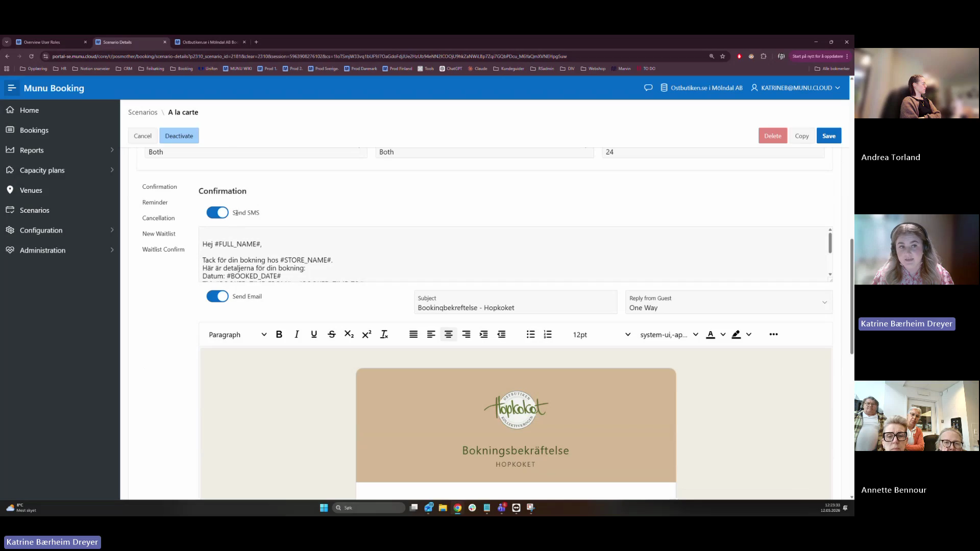This screenshot has height=551, width=980.
Task: Increase indent in email editor
Action: click(x=484, y=335)
